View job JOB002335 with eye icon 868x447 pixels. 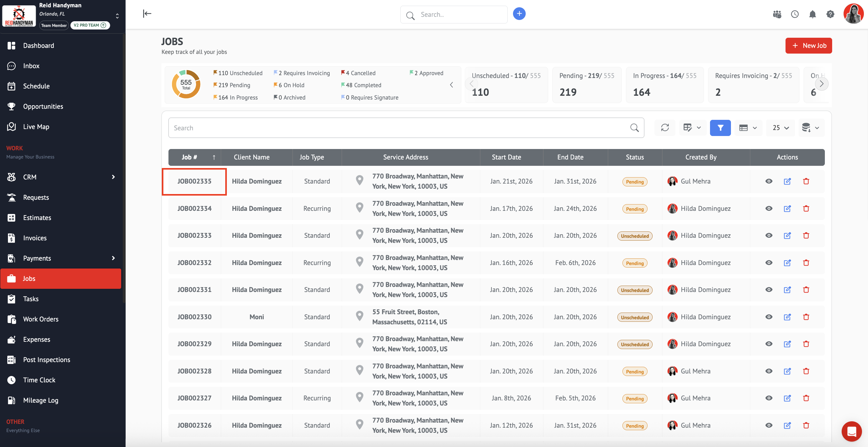pyautogui.click(x=769, y=181)
